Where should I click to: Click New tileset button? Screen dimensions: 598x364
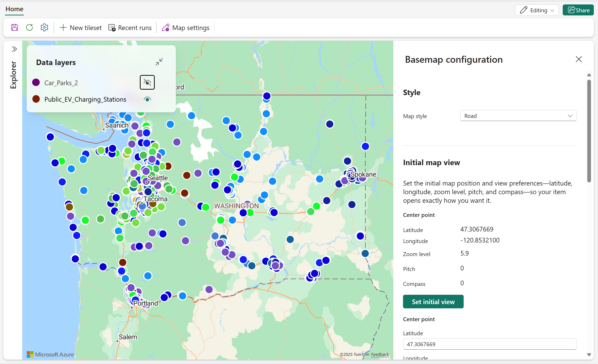point(81,28)
